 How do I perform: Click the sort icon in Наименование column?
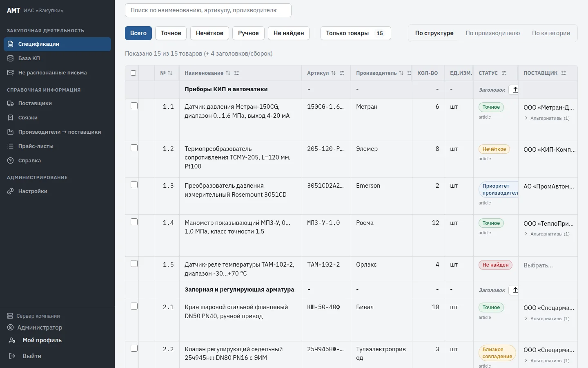click(228, 73)
